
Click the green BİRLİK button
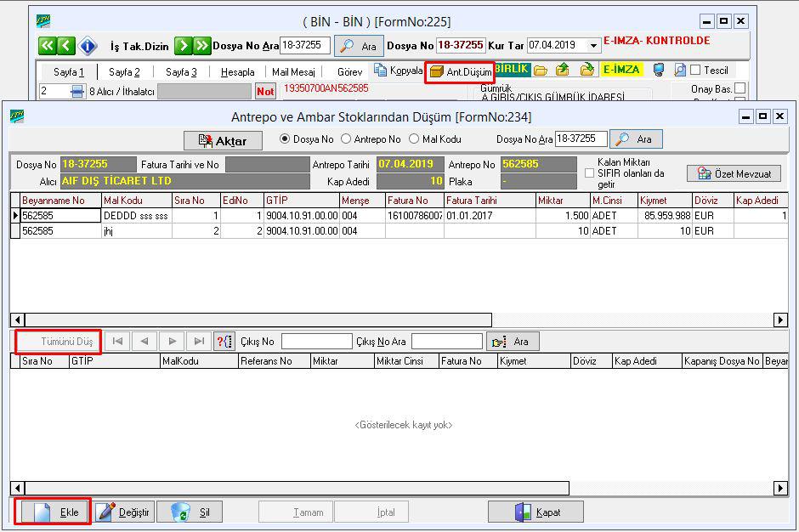[513, 70]
